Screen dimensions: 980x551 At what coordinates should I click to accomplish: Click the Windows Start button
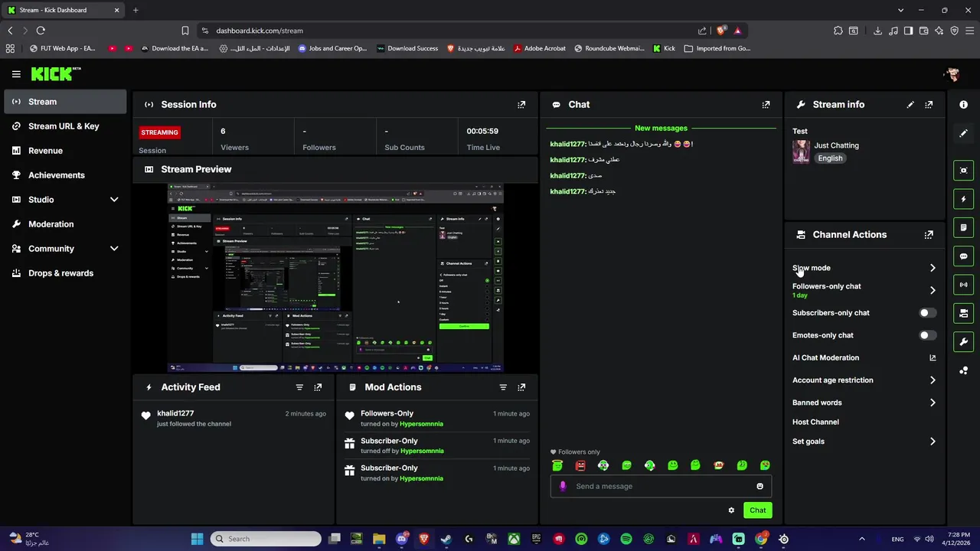pyautogui.click(x=197, y=539)
